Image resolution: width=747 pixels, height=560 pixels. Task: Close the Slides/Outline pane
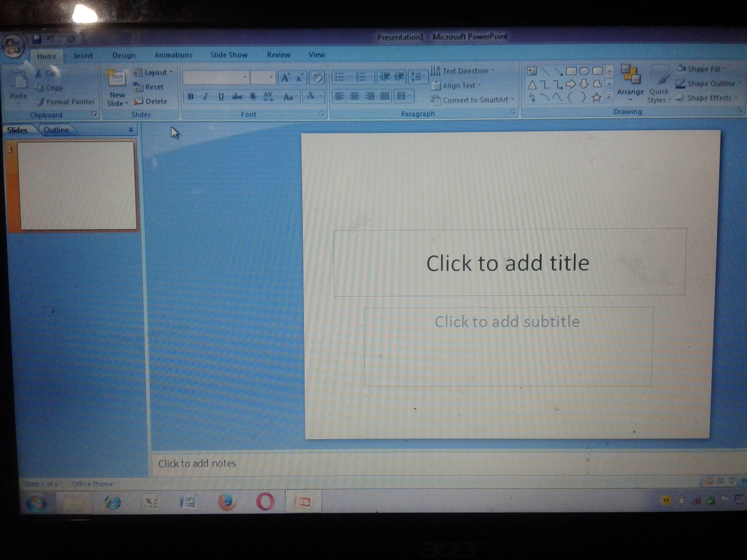tap(131, 129)
